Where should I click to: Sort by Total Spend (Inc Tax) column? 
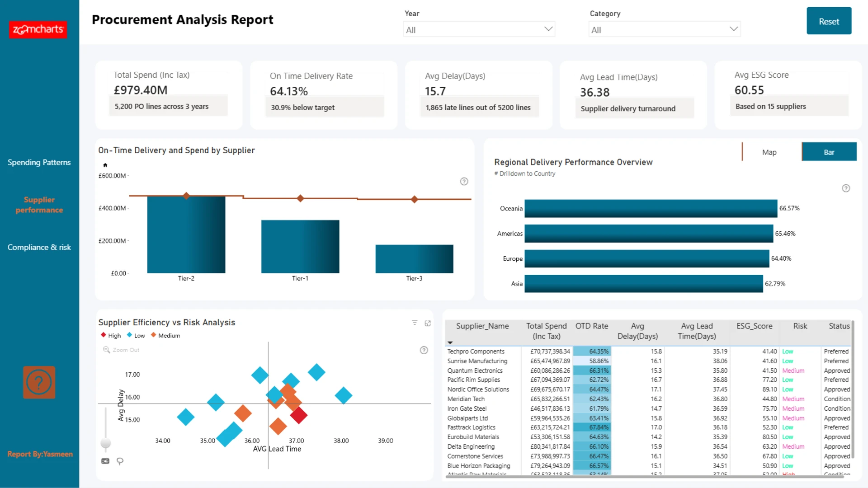[x=546, y=331]
